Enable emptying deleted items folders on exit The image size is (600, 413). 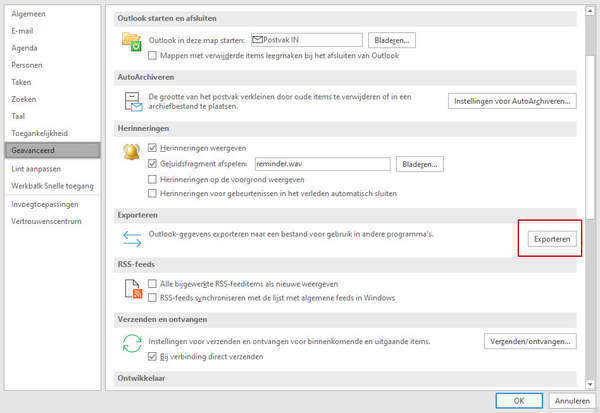(x=152, y=56)
